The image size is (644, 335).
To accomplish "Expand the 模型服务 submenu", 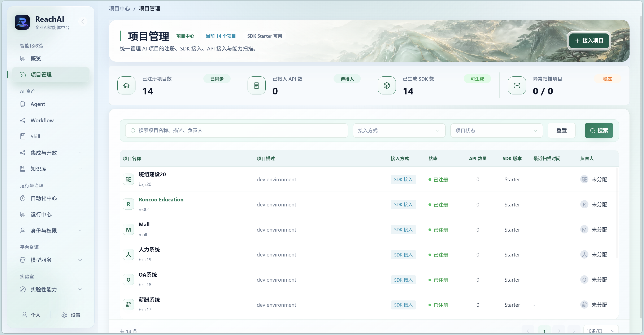I will (51, 260).
